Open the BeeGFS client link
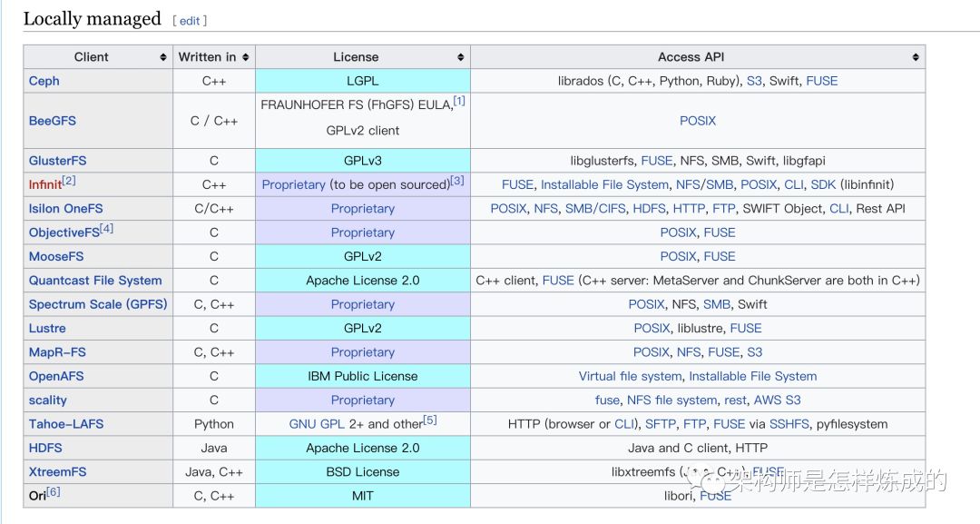 coord(52,121)
